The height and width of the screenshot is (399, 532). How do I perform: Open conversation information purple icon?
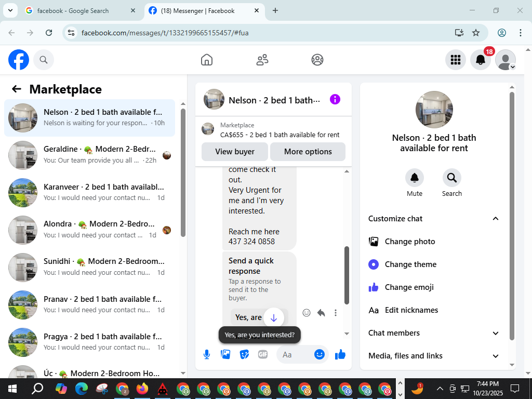tap(335, 99)
